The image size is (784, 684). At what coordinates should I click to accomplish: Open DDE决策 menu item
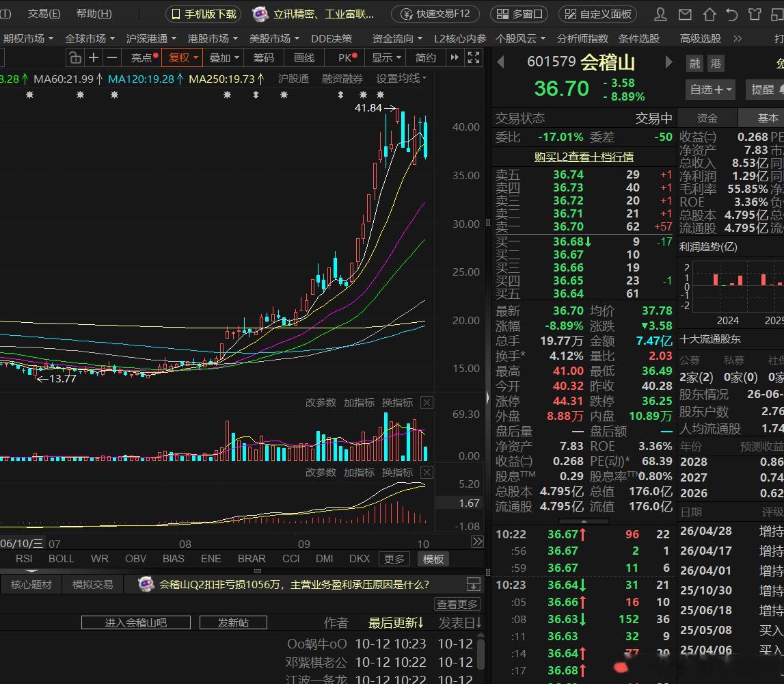click(332, 38)
